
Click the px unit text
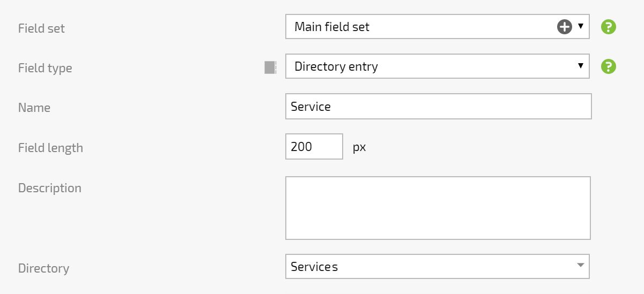click(x=359, y=148)
